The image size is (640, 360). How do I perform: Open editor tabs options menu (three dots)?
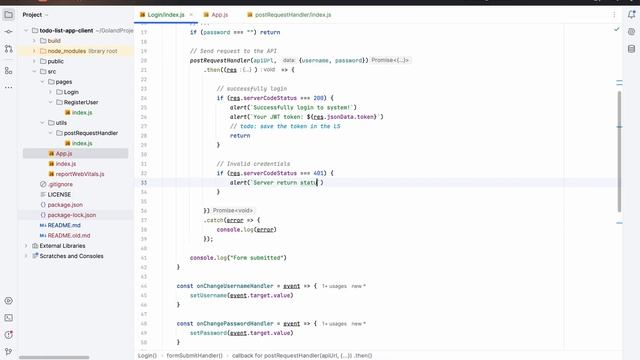point(614,15)
